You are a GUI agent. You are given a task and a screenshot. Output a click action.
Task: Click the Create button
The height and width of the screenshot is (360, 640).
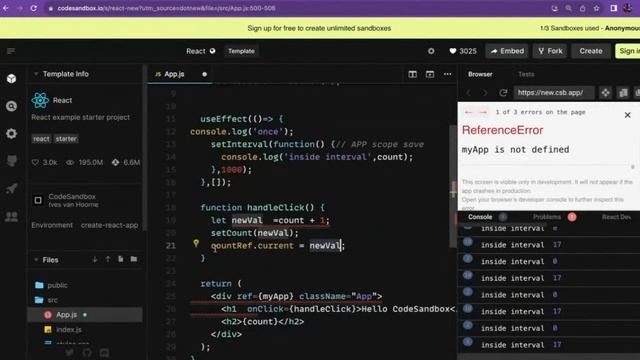tap(591, 51)
